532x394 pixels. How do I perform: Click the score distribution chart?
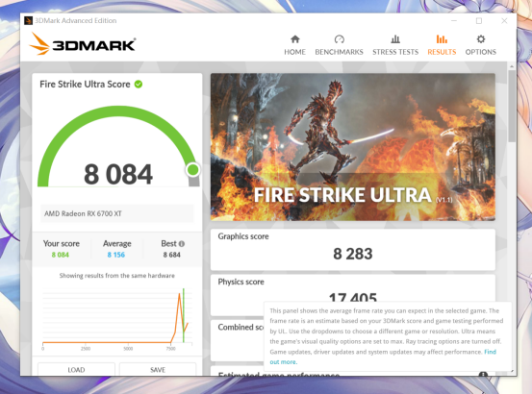[117, 318]
